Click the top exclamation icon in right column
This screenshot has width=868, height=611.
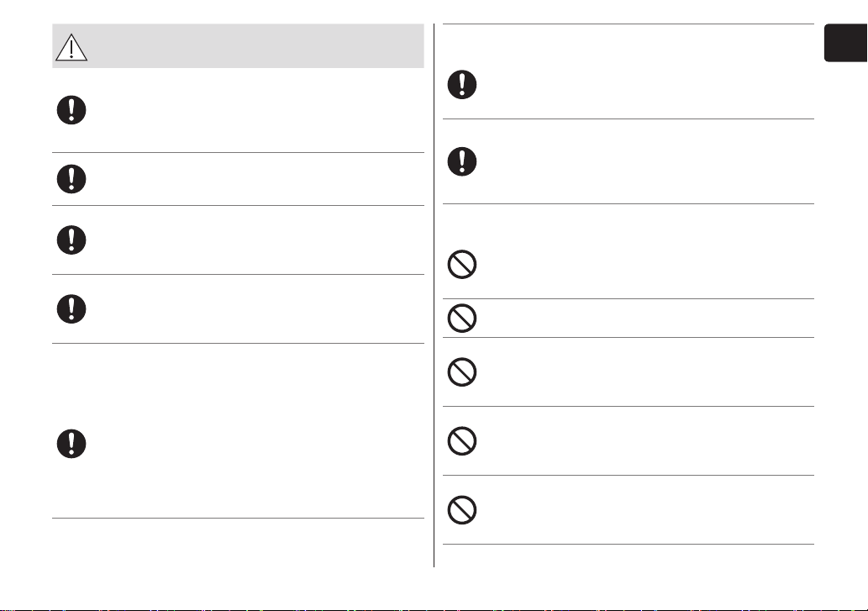[x=462, y=85]
